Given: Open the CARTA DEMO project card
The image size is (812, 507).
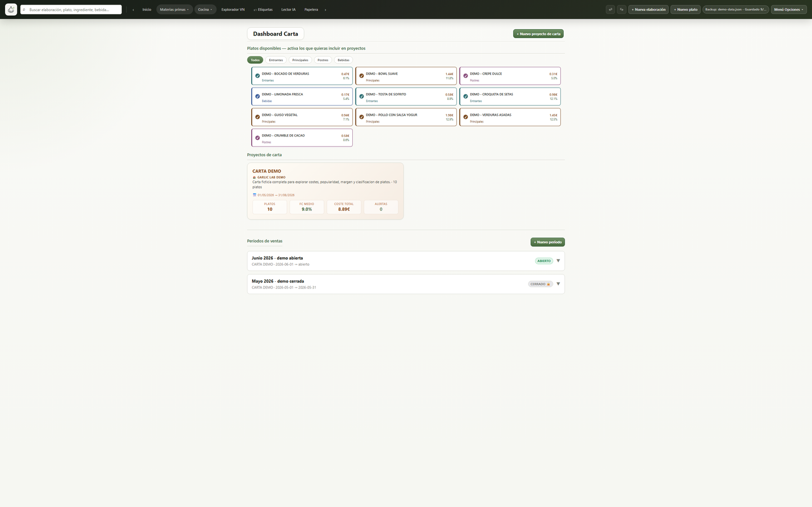Looking at the screenshot, I should coord(325,191).
